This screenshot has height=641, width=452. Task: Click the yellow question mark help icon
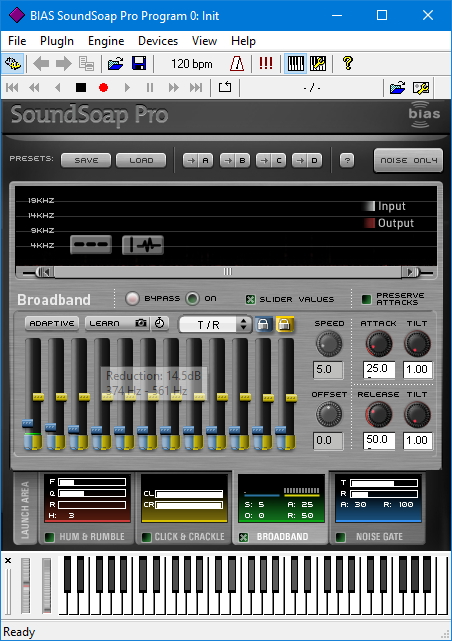348,63
